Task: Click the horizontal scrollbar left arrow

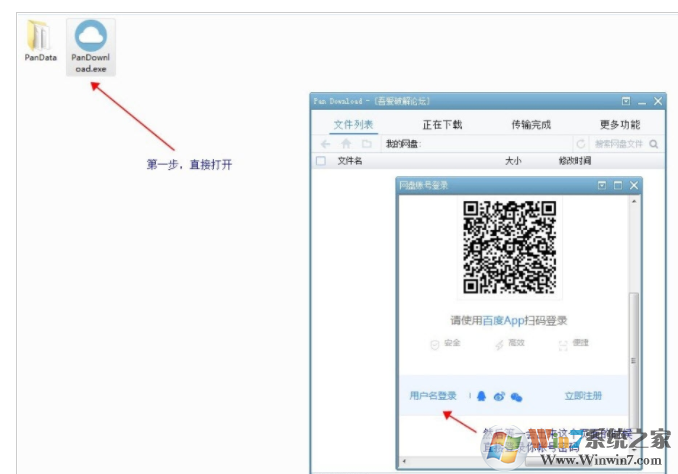Action: pos(404,461)
